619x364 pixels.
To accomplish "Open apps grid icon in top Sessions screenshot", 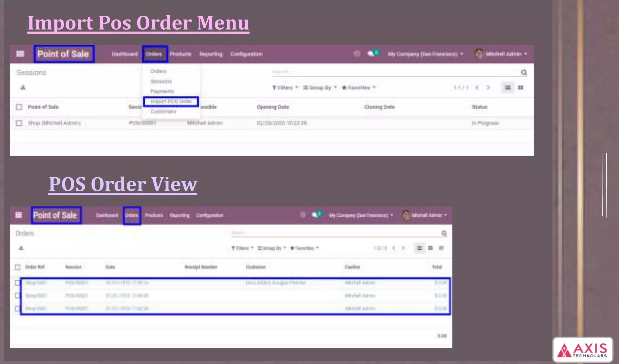I will [x=20, y=54].
